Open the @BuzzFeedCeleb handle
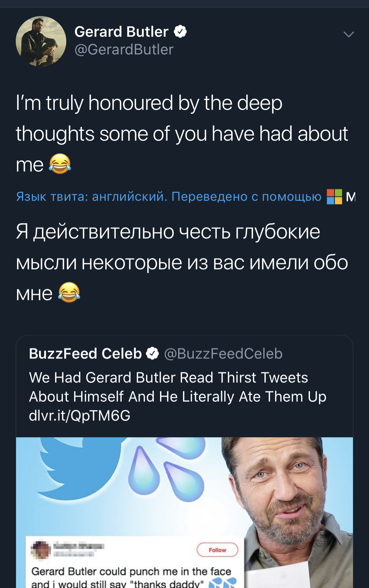The width and height of the screenshot is (369, 588). click(x=223, y=354)
